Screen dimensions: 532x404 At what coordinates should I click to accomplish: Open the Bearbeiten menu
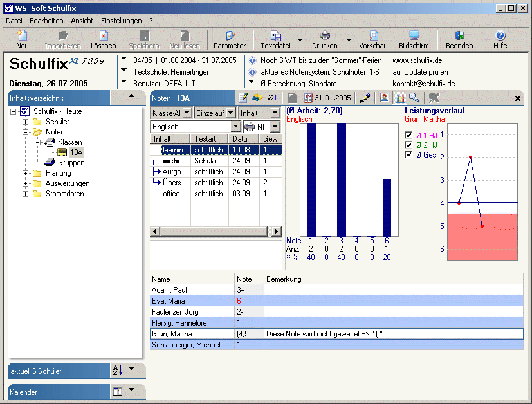46,21
